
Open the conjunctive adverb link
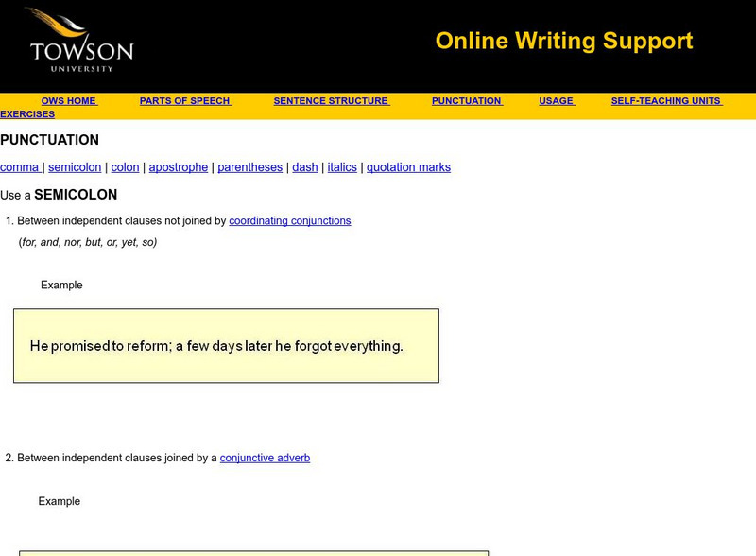coord(266,457)
